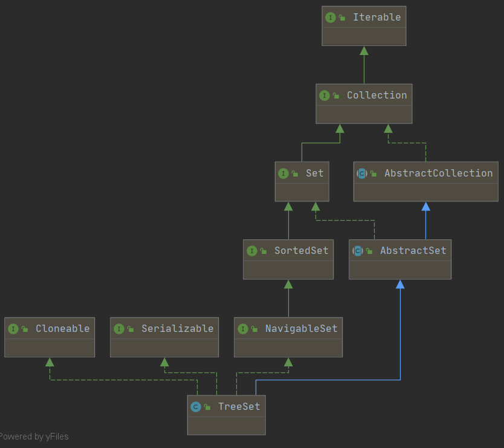504x448 pixels.
Task: Click the interface icon on NavigableSet node
Action: point(242,329)
